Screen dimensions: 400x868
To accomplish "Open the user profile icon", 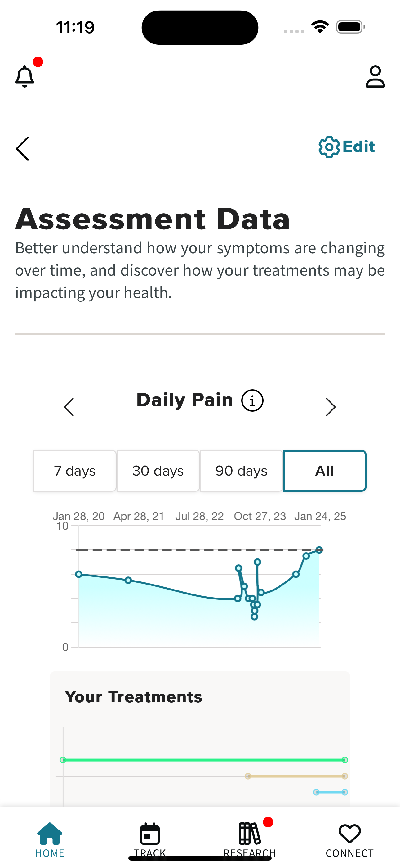I will [x=375, y=76].
